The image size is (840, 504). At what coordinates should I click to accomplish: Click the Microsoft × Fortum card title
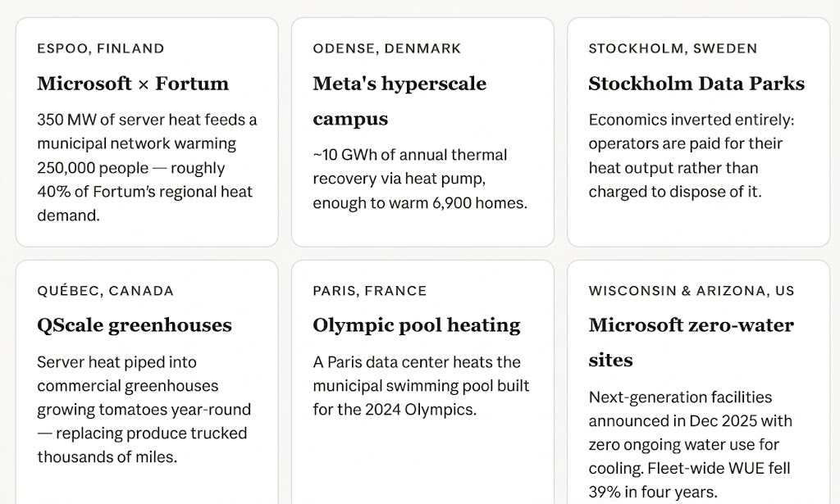pos(133,84)
